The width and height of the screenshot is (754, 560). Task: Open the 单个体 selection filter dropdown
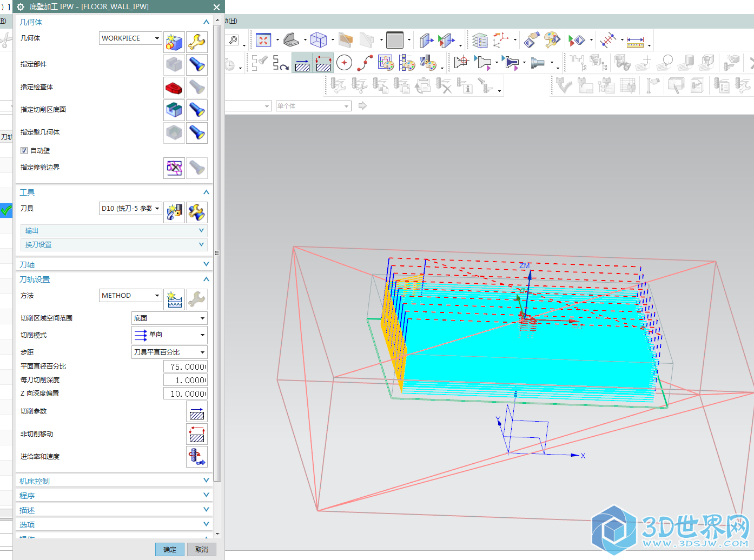coord(313,106)
